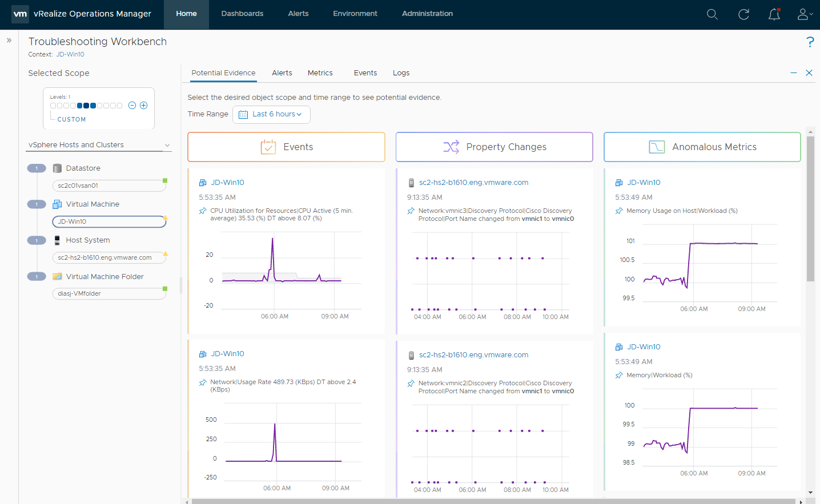Click the Anomalous Metrics button

coord(702,147)
